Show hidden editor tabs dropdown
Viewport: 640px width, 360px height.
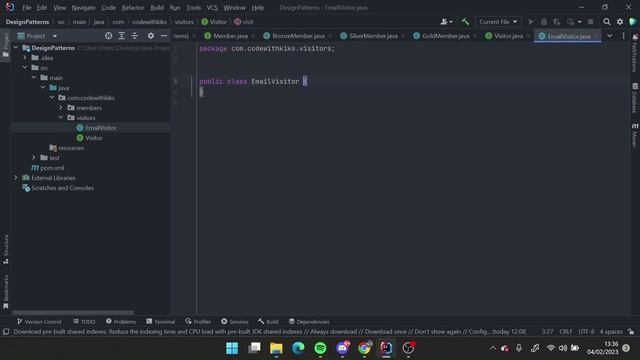click(x=609, y=36)
